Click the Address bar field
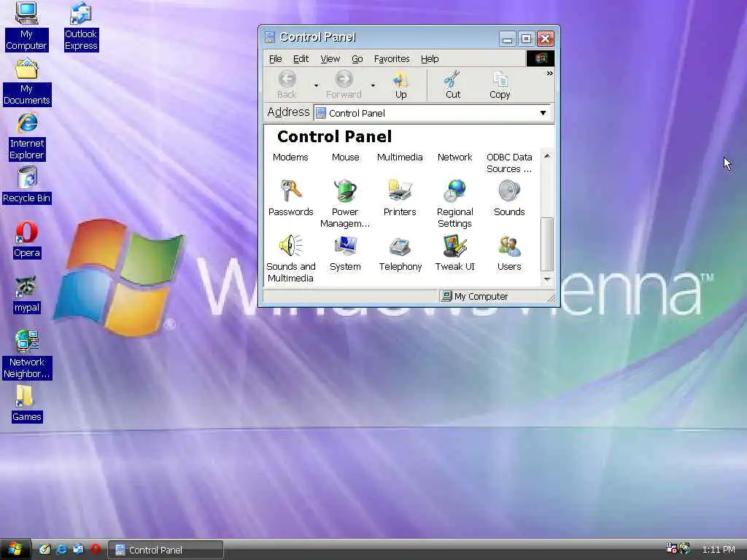 coord(432,113)
